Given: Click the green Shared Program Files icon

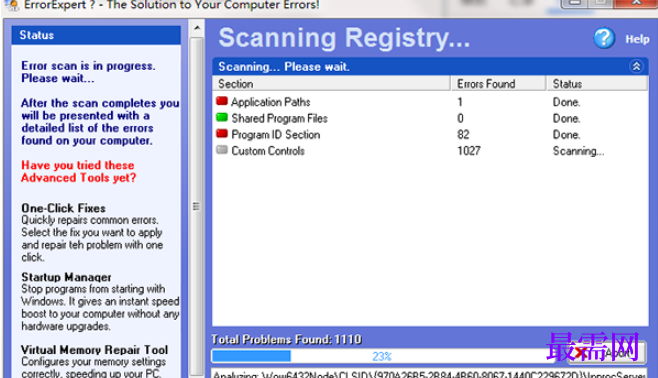Looking at the screenshot, I should coord(222,117).
